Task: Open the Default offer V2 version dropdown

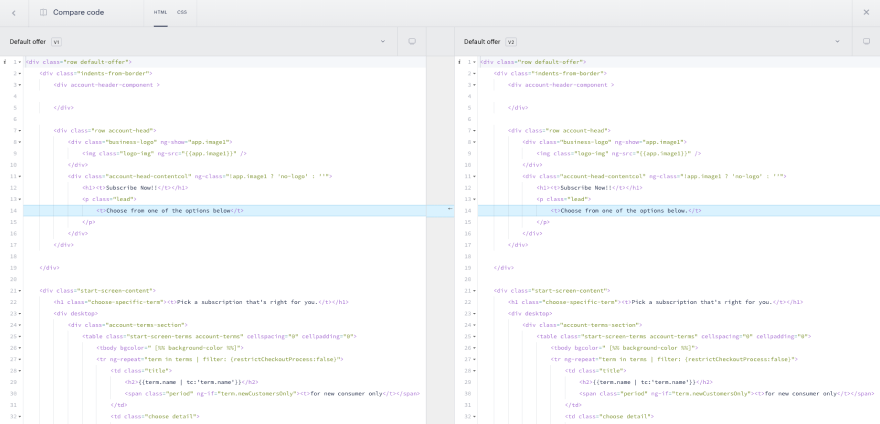Action: coord(837,42)
